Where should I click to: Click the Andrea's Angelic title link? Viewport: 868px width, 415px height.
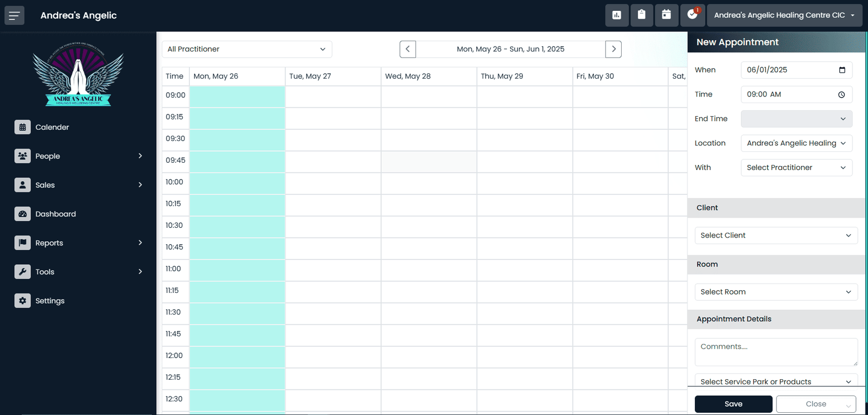click(x=79, y=15)
